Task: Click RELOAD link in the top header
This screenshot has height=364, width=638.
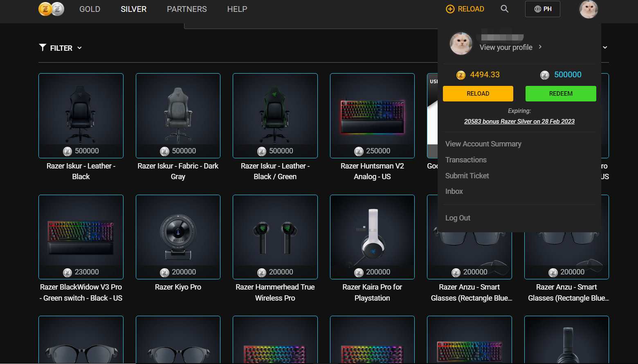Action: point(465,9)
